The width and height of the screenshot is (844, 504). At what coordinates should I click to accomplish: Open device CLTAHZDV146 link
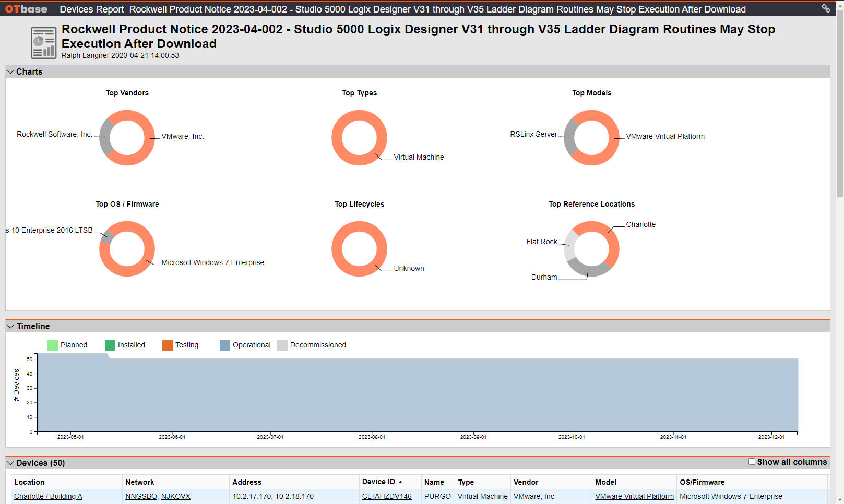387,496
